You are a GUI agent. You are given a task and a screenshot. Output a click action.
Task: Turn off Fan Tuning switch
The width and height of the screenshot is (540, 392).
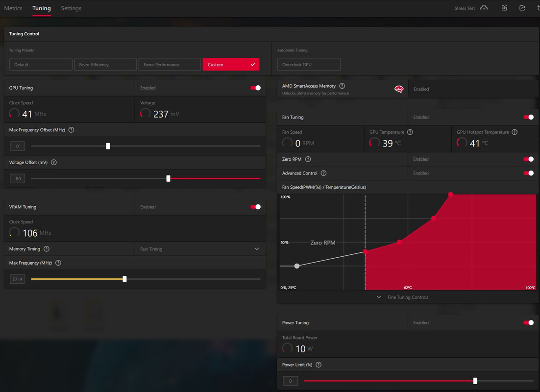pyautogui.click(x=529, y=117)
